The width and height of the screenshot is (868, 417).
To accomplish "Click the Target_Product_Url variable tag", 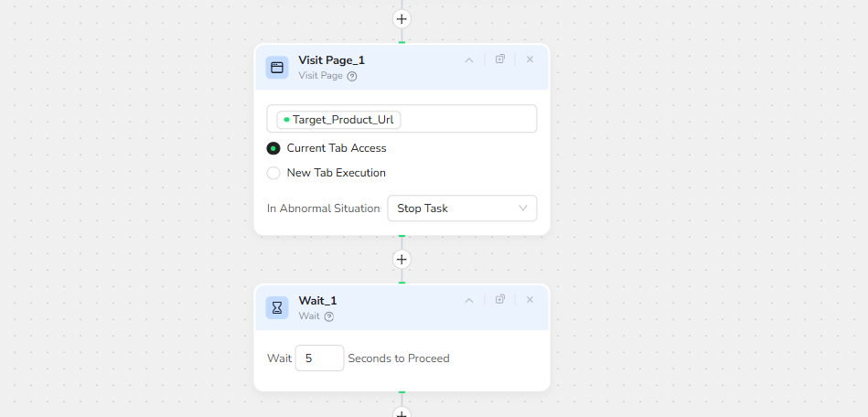I will 339,120.
